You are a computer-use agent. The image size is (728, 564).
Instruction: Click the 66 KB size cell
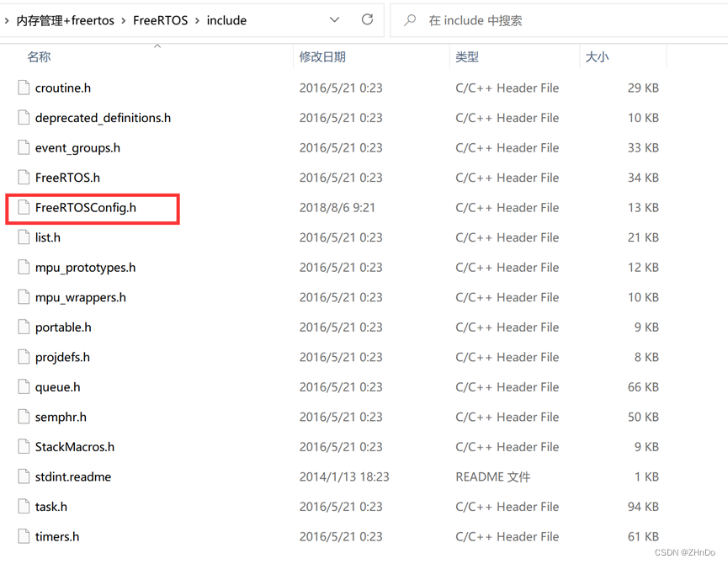pos(643,387)
